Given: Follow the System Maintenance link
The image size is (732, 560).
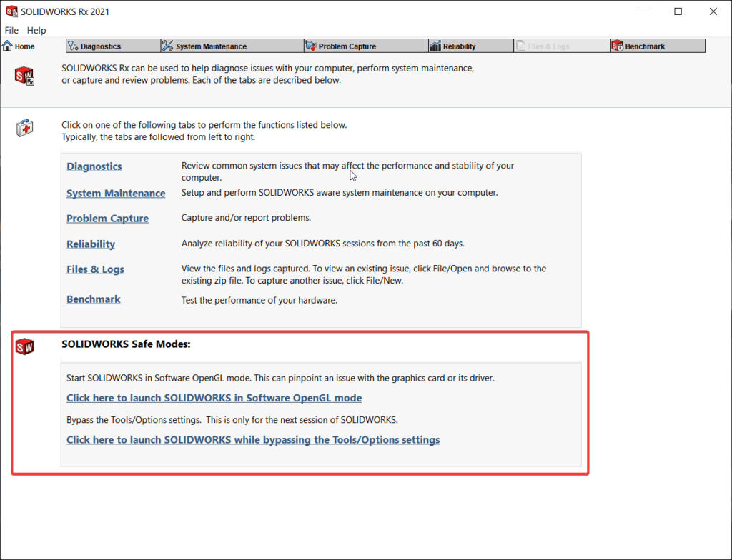Looking at the screenshot, I should click(116, 193).
